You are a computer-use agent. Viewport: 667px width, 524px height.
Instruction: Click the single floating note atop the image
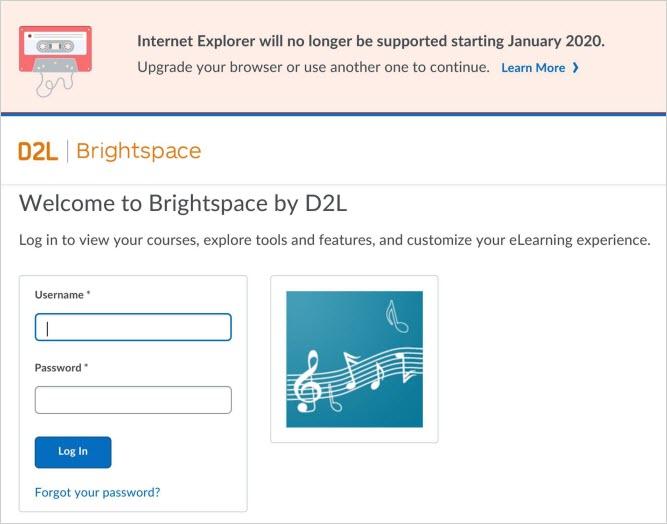[x=395, y=317]
